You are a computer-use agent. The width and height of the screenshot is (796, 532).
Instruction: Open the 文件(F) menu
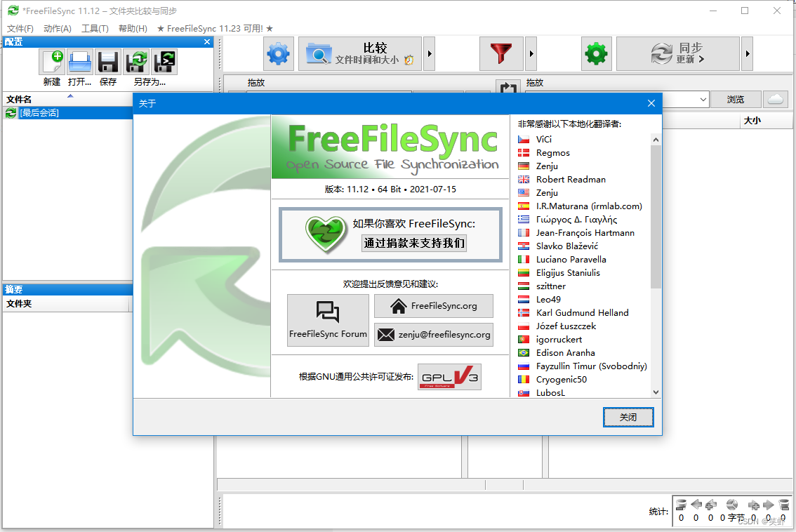coord(20,29)
